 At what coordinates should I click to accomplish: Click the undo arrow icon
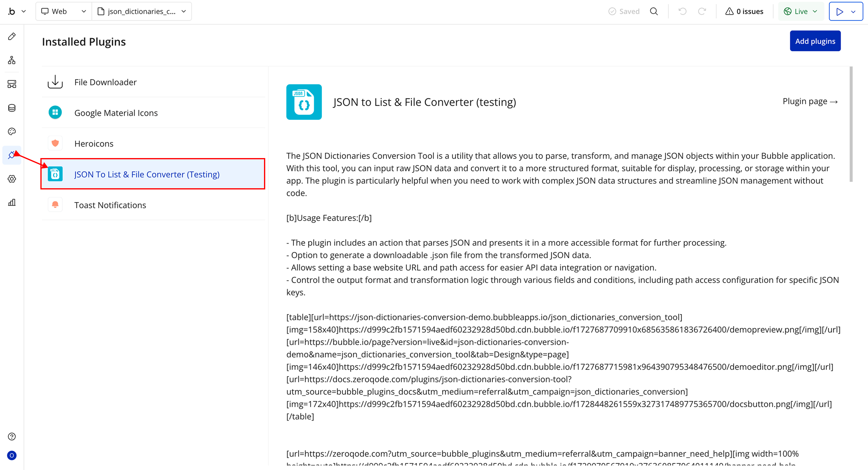(x=682, y=11)
